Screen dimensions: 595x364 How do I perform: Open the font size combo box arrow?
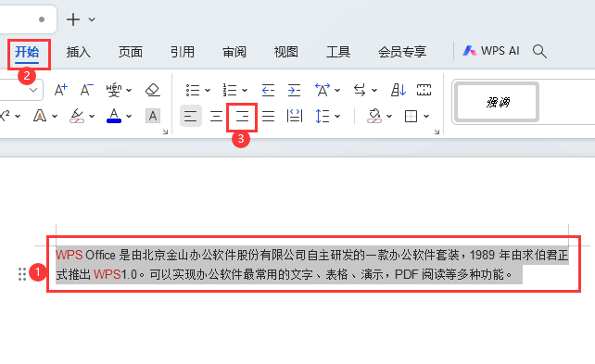click(33, 90)
